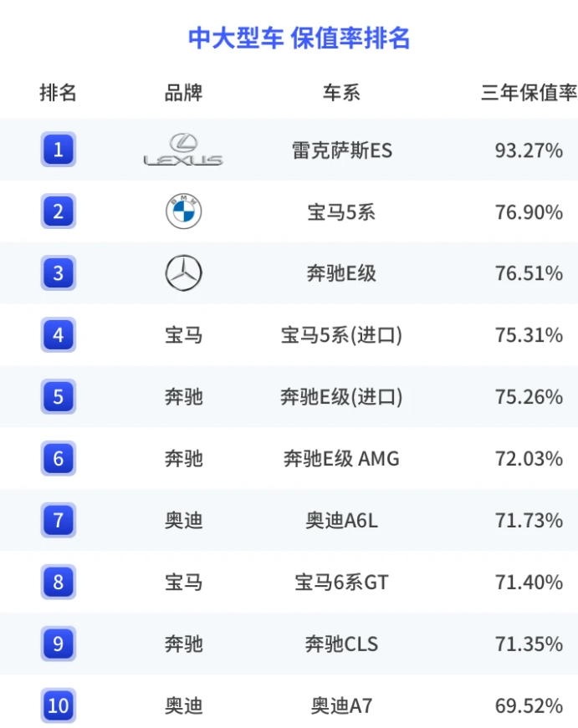Click the 车系 column header
Viewport: 578px width, 728px height.
tap(341, 93)
